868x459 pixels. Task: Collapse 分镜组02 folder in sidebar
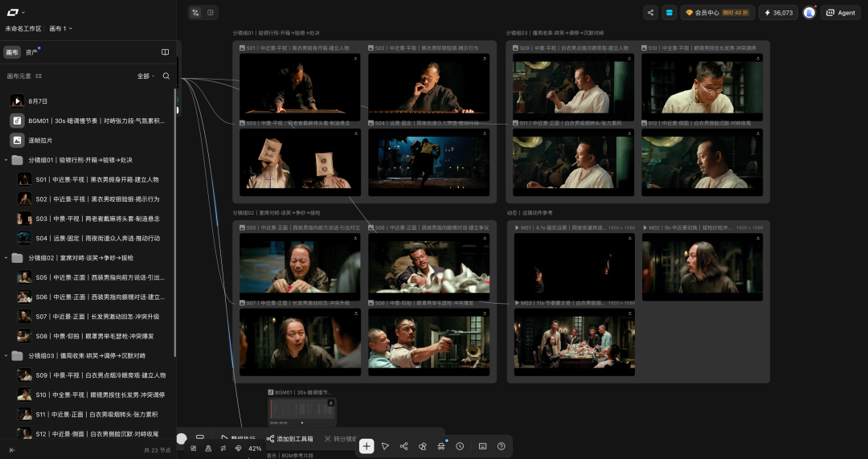pos(6,257)
